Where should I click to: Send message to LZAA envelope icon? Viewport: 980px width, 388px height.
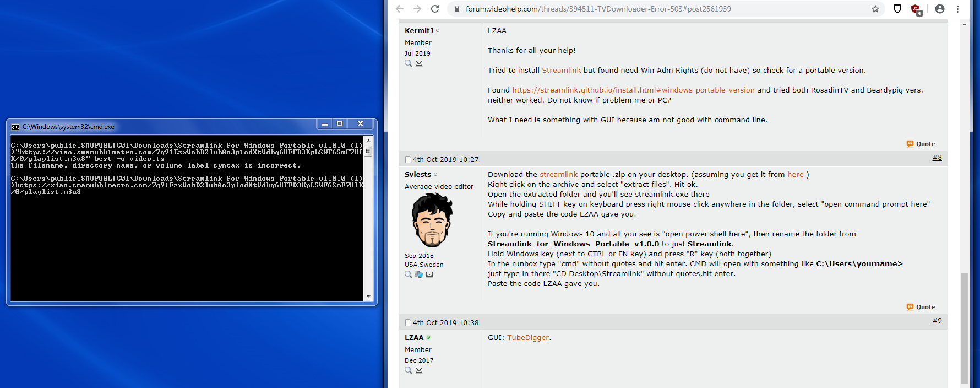[419, 370]
